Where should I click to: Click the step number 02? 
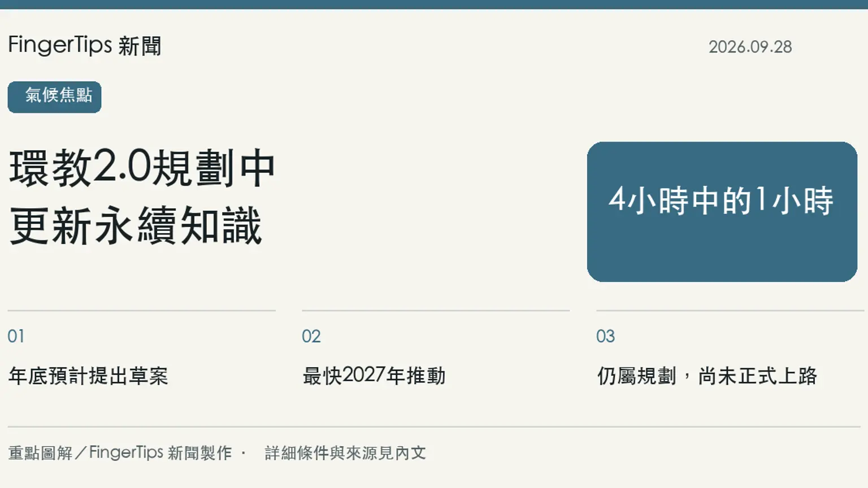coord(311,337)
